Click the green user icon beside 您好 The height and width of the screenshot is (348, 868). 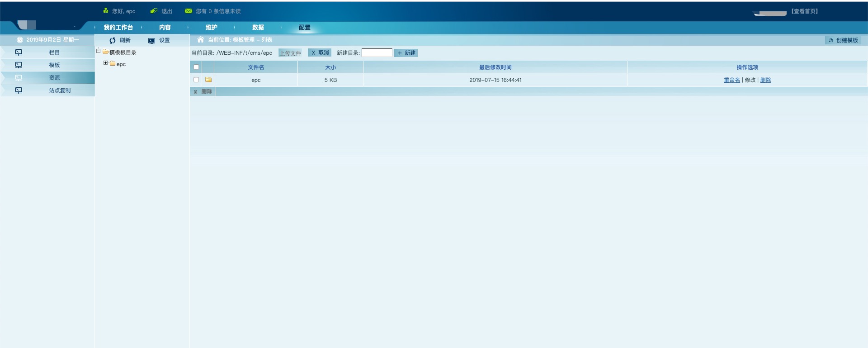coord(106,10)
